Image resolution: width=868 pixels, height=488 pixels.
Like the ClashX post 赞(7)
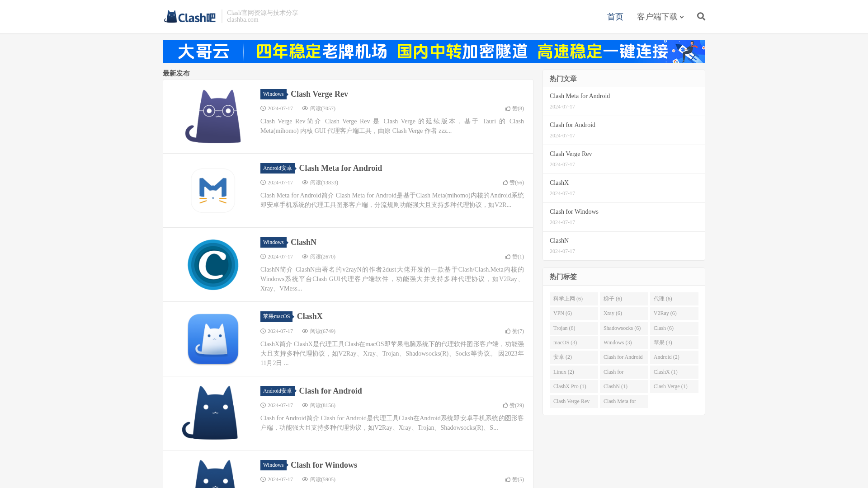click(514, 331)
